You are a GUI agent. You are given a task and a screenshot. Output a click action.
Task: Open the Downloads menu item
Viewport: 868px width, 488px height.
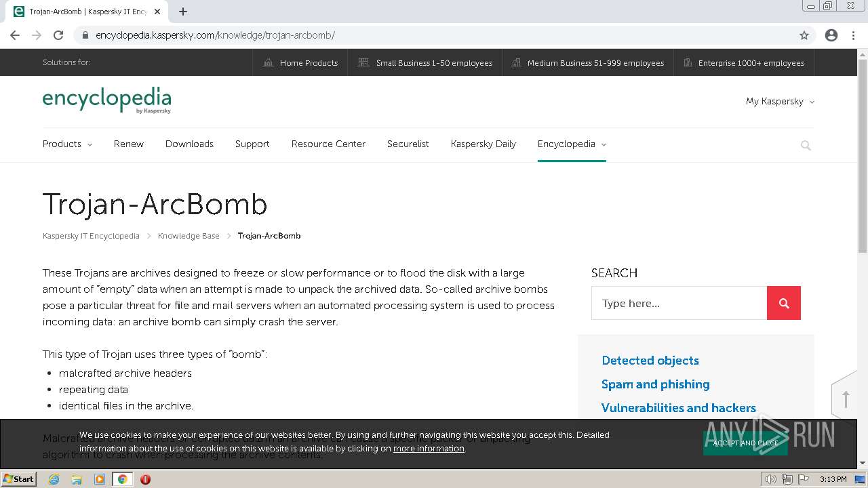[189, 144]
